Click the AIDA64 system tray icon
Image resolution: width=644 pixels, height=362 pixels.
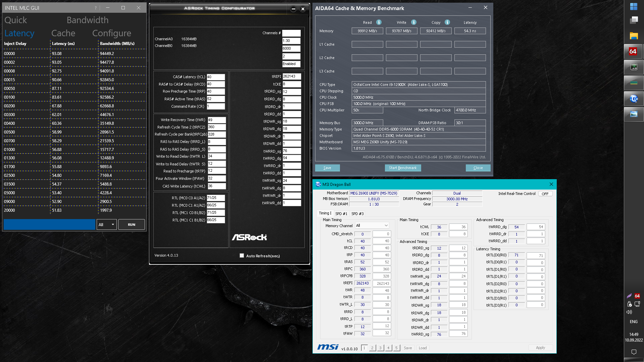(x=637, y=296)
